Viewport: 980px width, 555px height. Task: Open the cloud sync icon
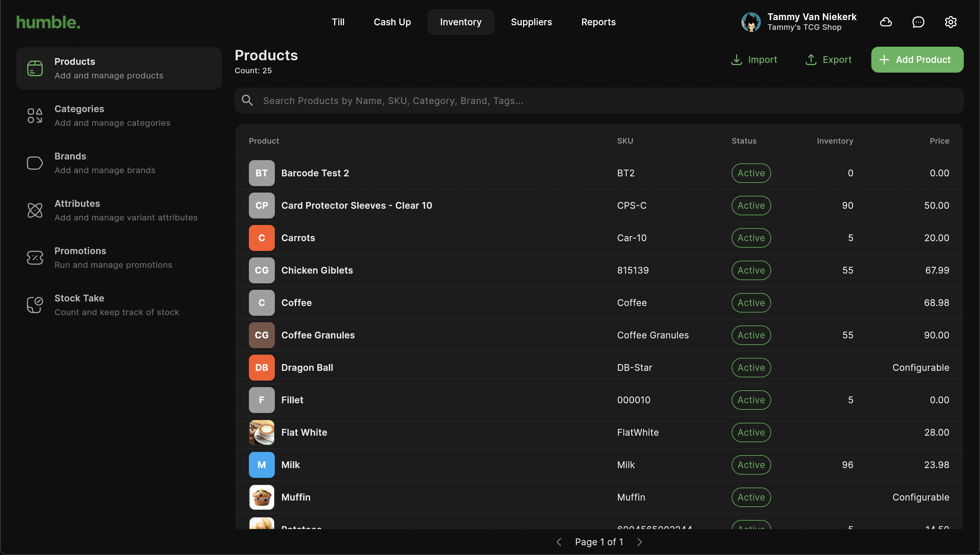click(886, 22)
